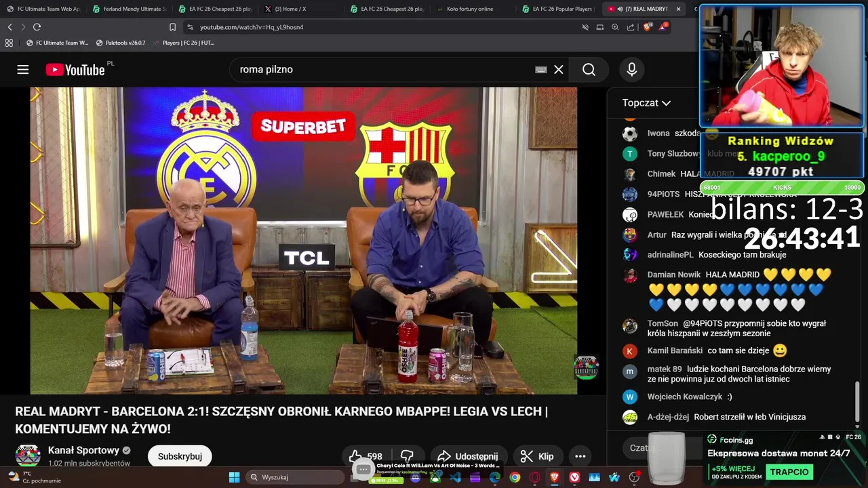Dislike the video with thumbs down
Screen dimensions: 868x488
(x=407, y=456)
